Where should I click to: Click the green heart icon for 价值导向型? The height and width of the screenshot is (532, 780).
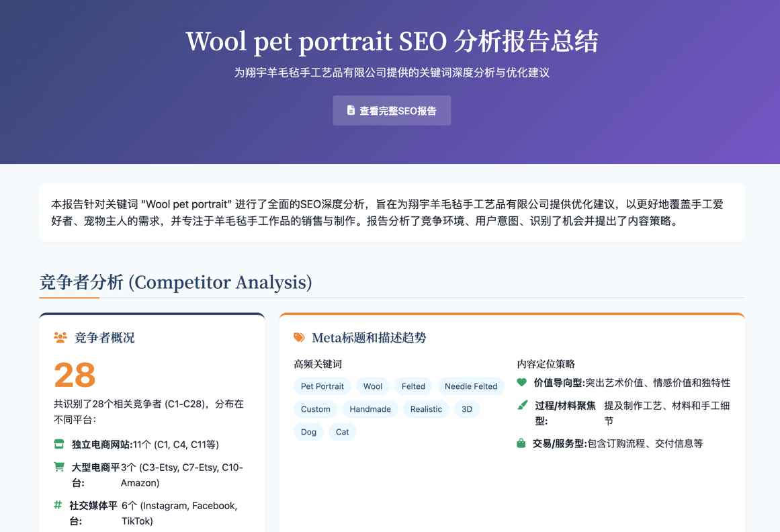pos(522,382)
